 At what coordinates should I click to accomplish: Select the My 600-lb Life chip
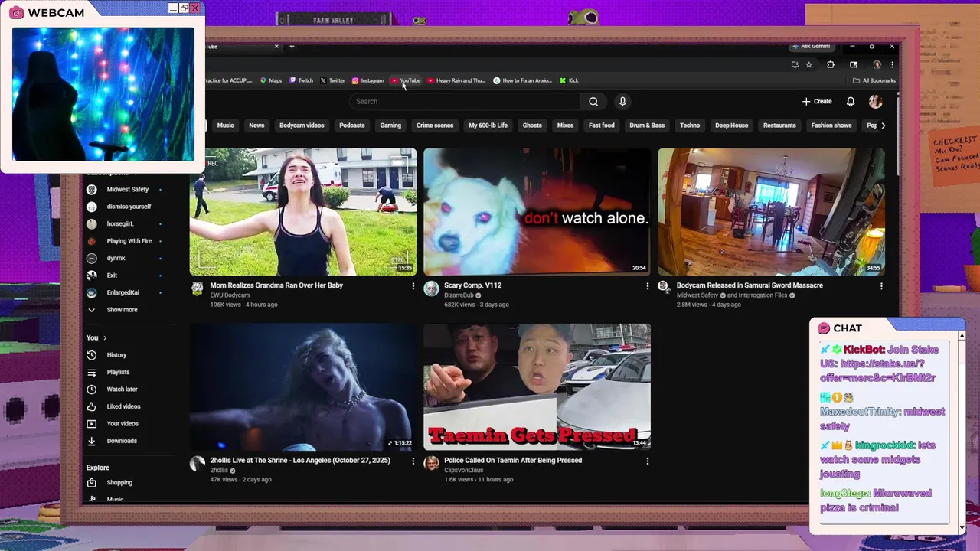488,126
